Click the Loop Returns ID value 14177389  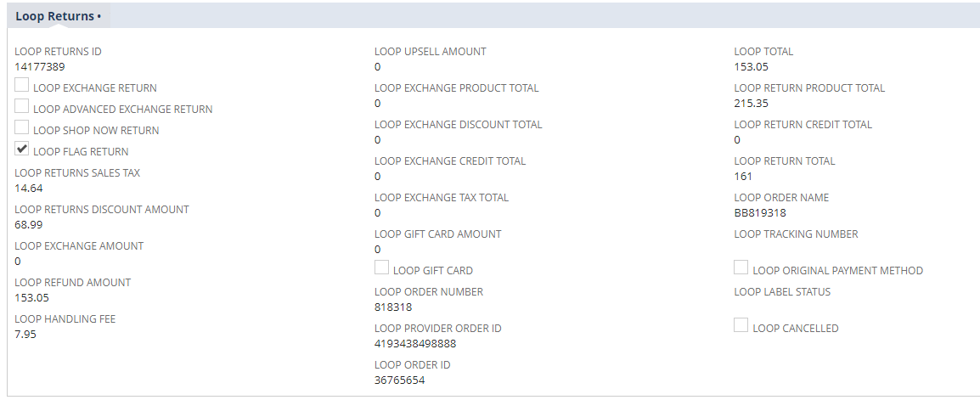[40, 66]
